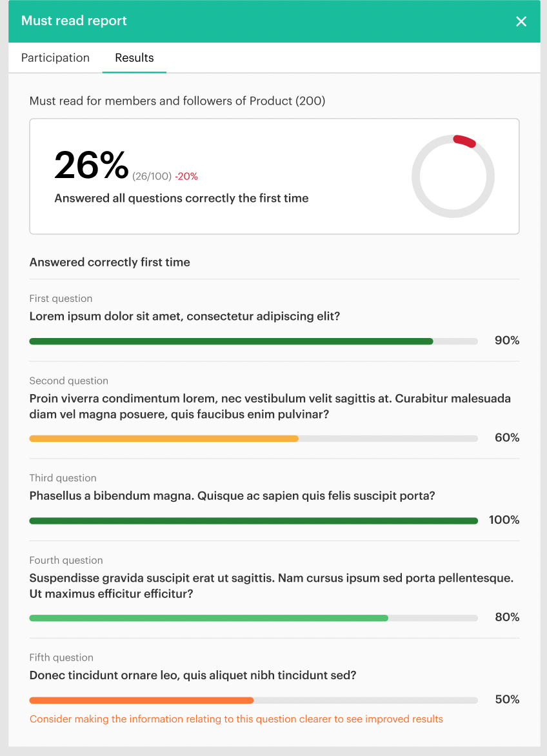The height and width of the screenshot is (756, 547).
Task: Click the 26% score headline
Action: pyautogui.click(x=92, y=166)
